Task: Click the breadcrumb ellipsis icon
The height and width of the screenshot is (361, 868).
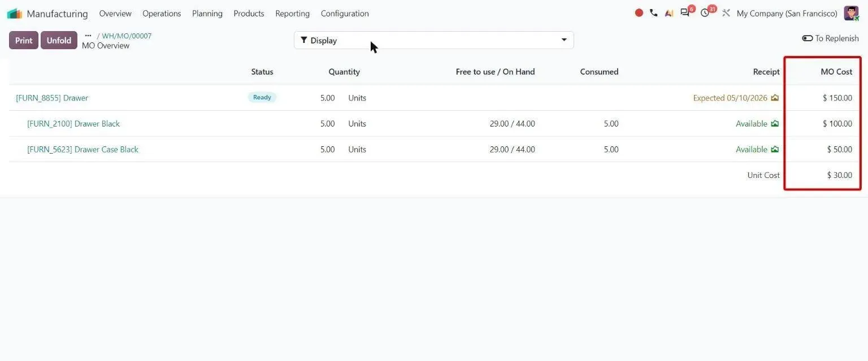Action: (x=88, y=36)
